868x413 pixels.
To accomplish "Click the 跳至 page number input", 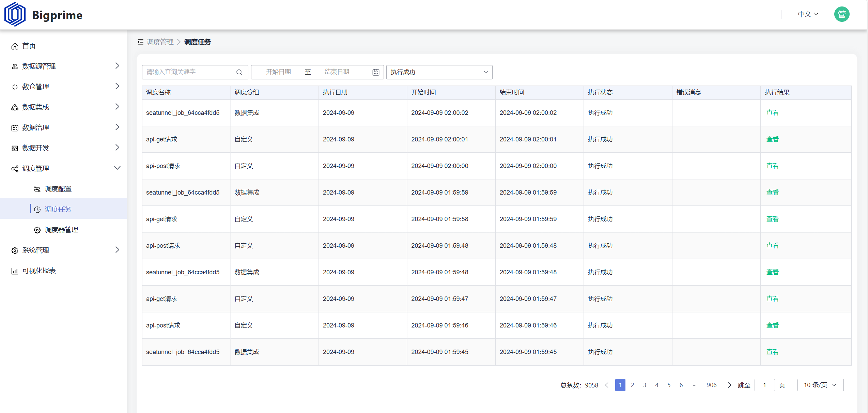I will pyautogui.click(x=764, y=385).
